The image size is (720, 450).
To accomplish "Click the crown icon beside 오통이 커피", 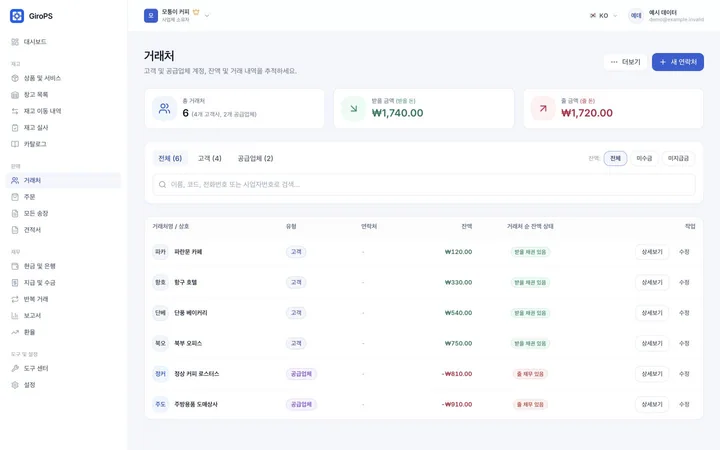I will click(196, 12).
